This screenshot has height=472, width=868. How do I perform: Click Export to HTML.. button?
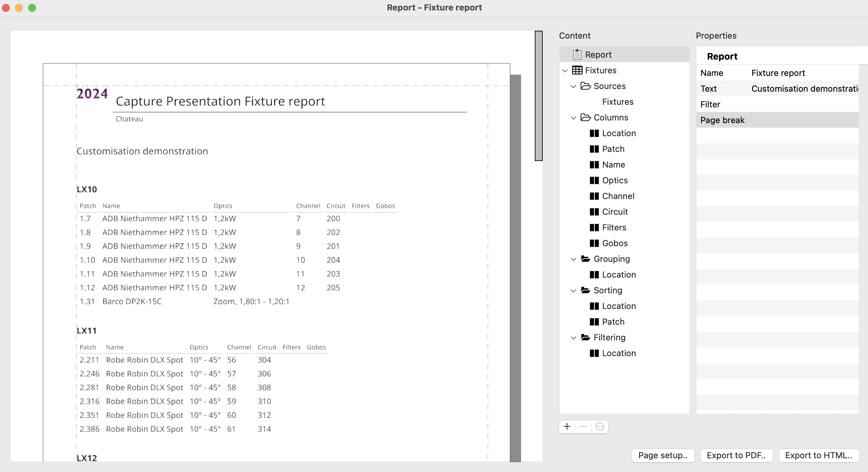(819, 455)
